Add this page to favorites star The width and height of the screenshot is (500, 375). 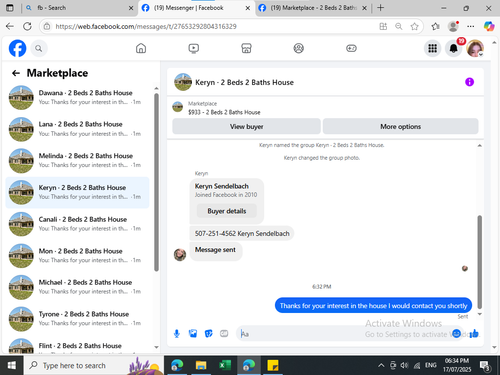[414, 26]
